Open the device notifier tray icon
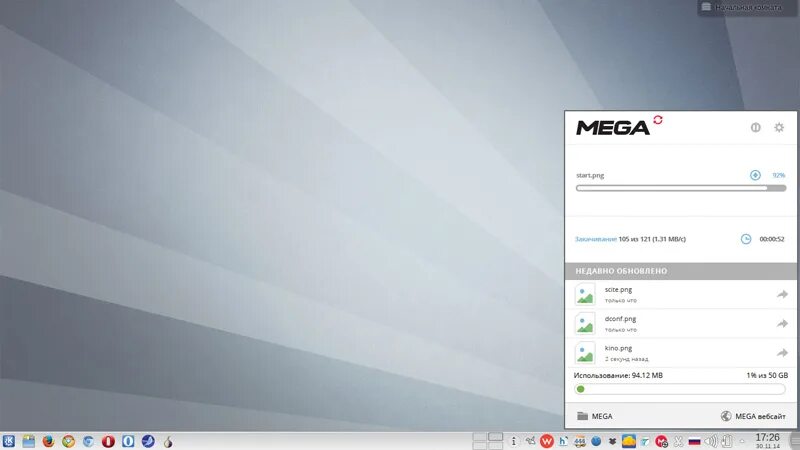The image size is (800, 450). (727, 441)
